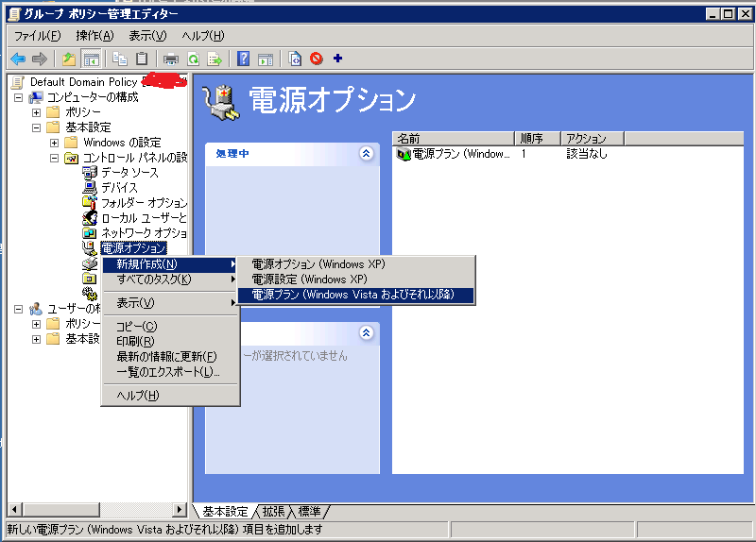This screenshot has height=542, width=756.
Task: Select 最新の情報に更新(F) in context menu
Action: click(x=171, y=357)
